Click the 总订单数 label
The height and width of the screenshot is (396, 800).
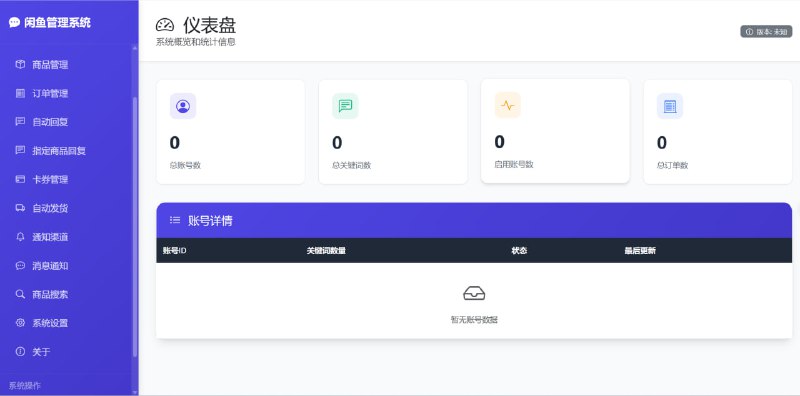click(x=672, y=165)
